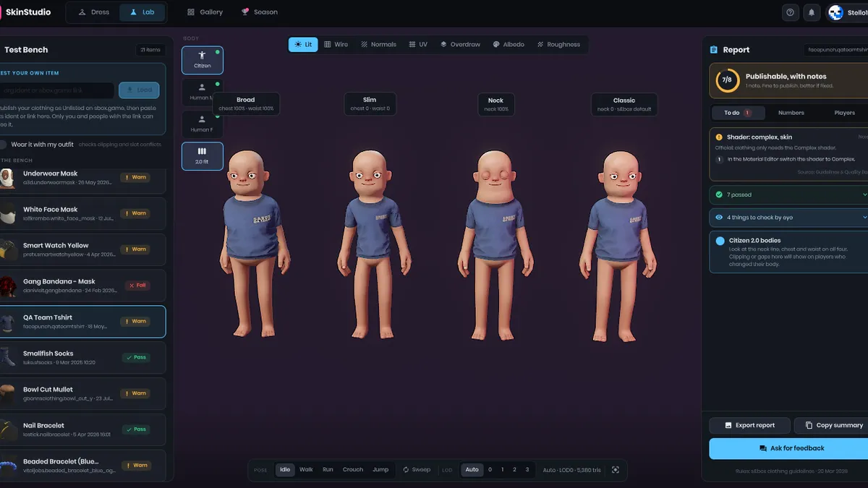Click the Fail badge on Gang Bandana
The height and width of the screenshot is (488, 868).
point(137,286)
